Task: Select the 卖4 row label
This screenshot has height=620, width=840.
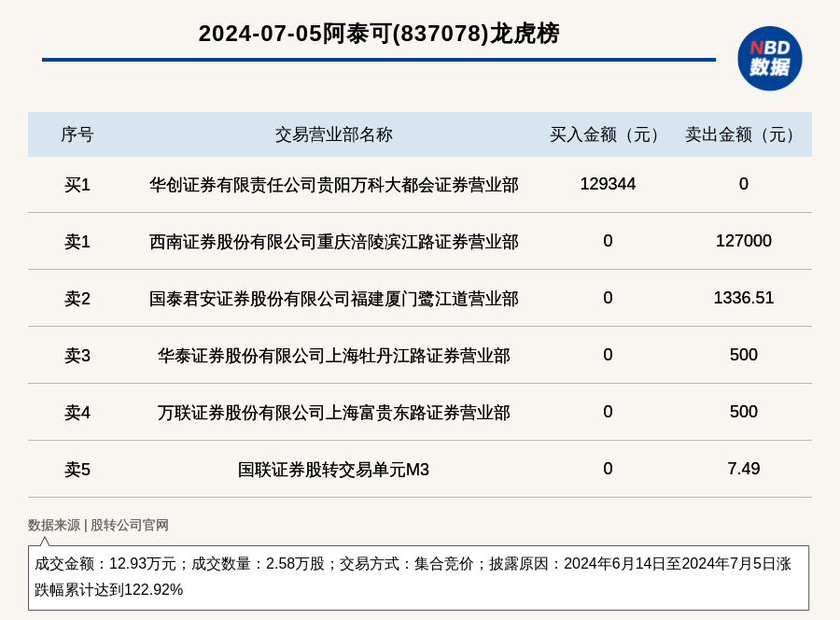Action: [x=77, y=413]
